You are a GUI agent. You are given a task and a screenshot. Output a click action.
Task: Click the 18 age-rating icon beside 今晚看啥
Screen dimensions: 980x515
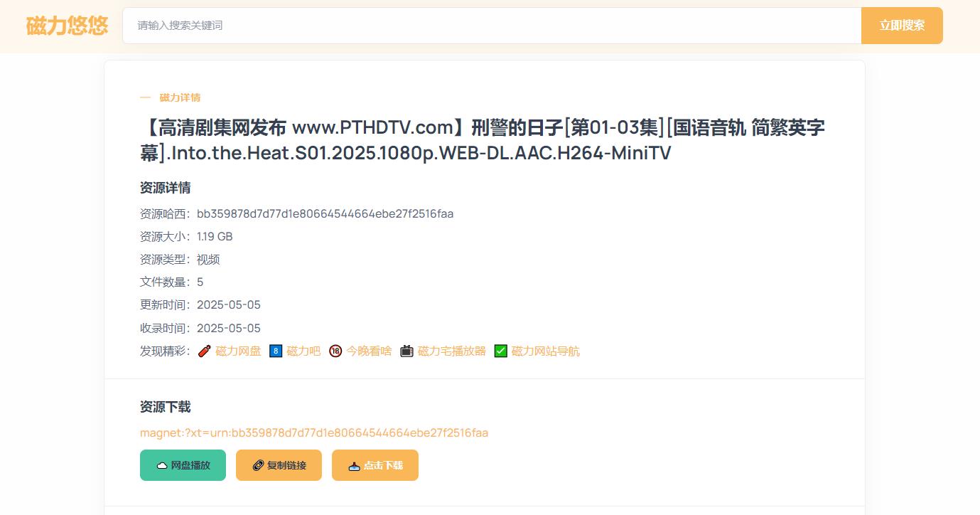point(335,351)
